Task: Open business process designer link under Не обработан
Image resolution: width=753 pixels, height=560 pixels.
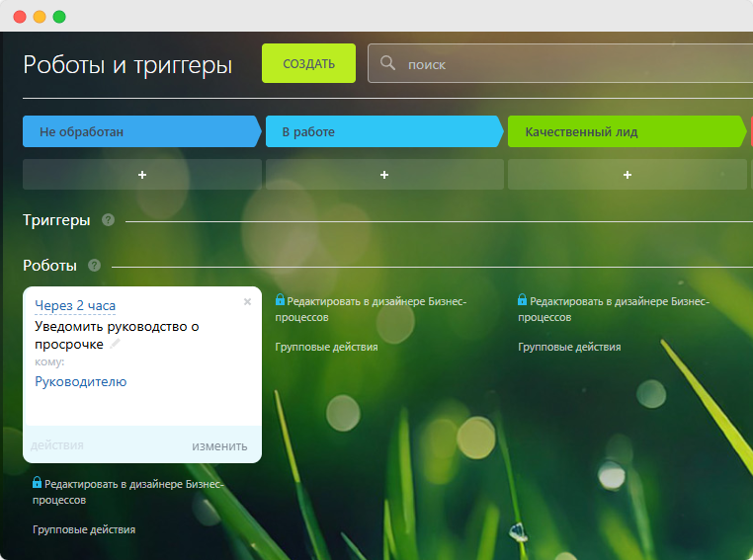Action: [x=128, y=492]
